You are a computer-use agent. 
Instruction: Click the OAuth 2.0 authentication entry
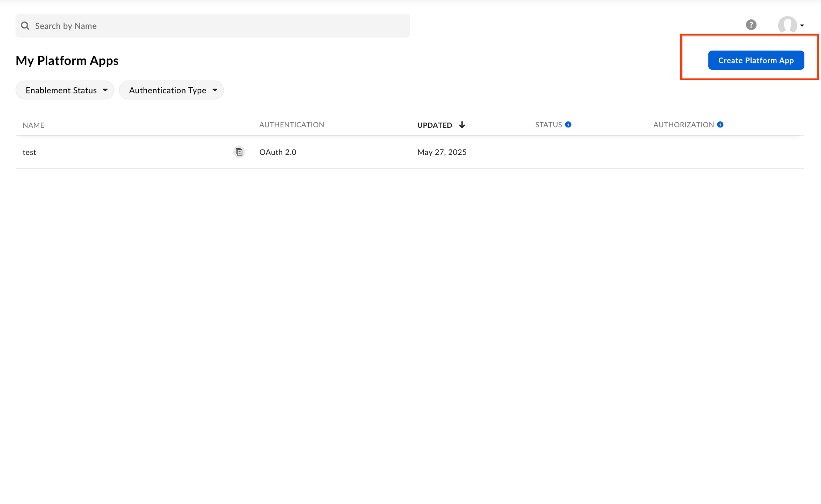pos(277,152)
